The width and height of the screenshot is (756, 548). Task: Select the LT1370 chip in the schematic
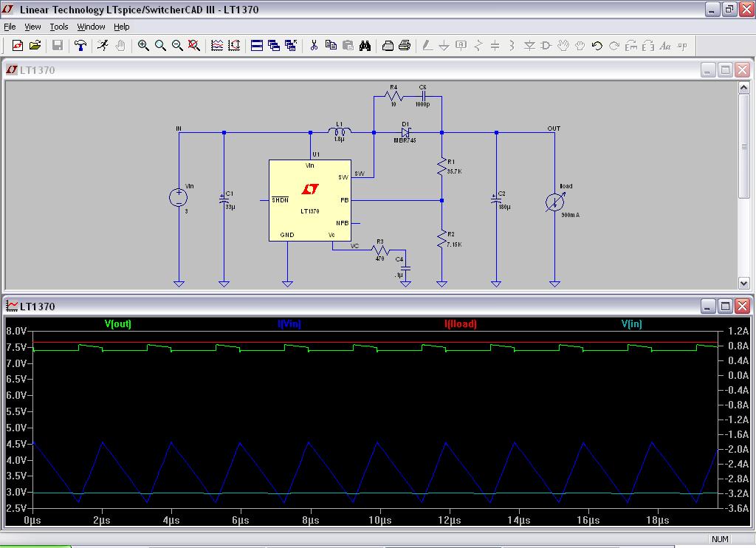(x=309, y=200)
